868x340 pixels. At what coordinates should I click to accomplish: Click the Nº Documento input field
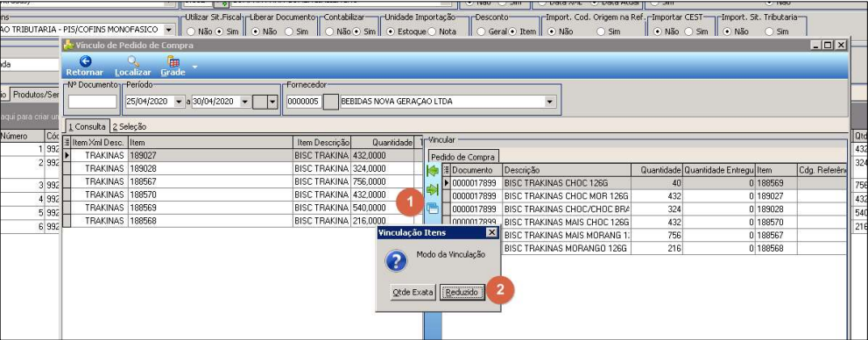(93, 102)
